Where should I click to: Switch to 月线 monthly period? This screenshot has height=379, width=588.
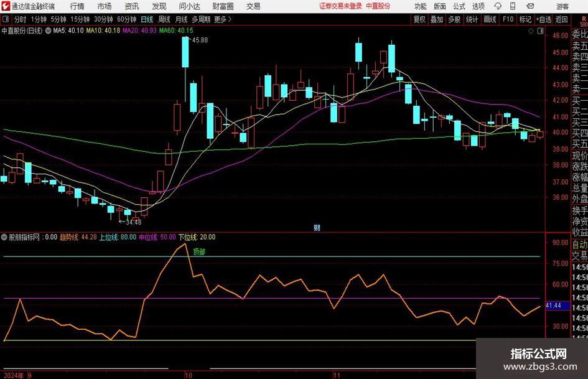pyautogui.click(x=182, y=19)
